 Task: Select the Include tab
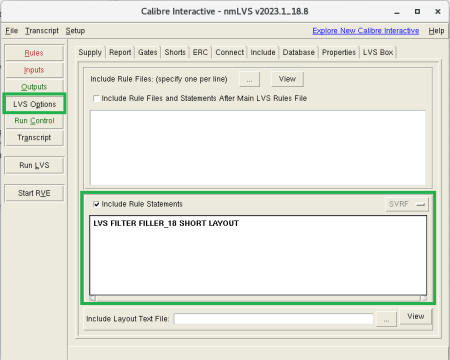[263, 52]
